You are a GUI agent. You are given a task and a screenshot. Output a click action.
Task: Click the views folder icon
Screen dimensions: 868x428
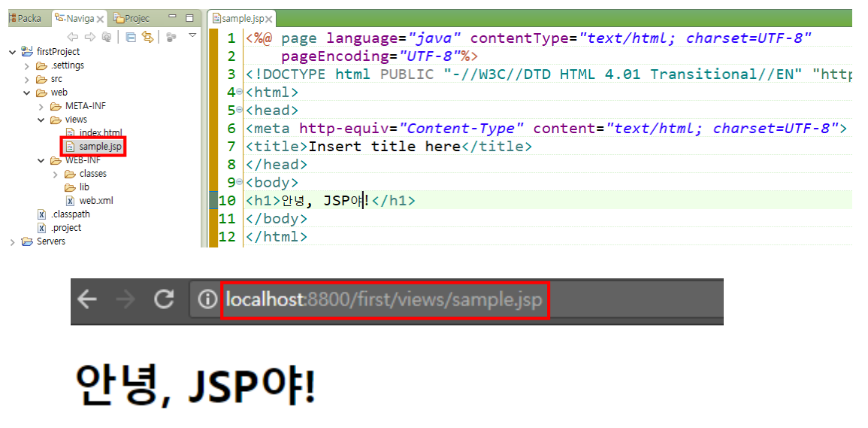click(56, 120)
